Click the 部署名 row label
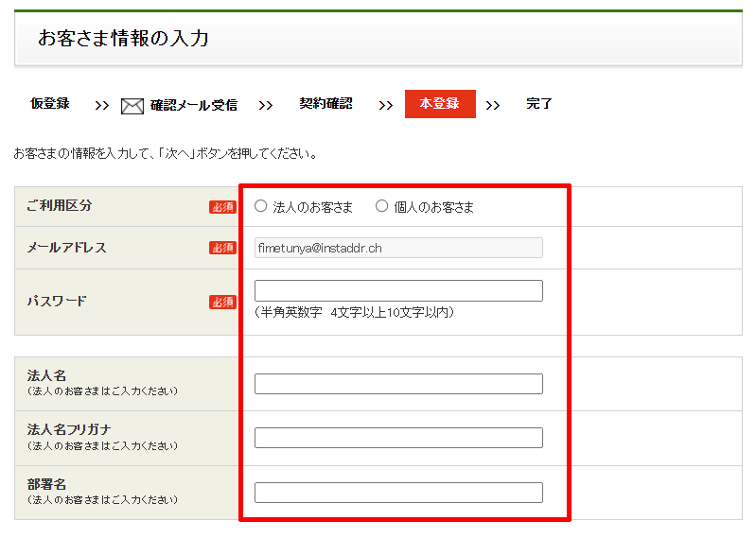The height and width of the screenshot is (538, 756). point(46,484)
